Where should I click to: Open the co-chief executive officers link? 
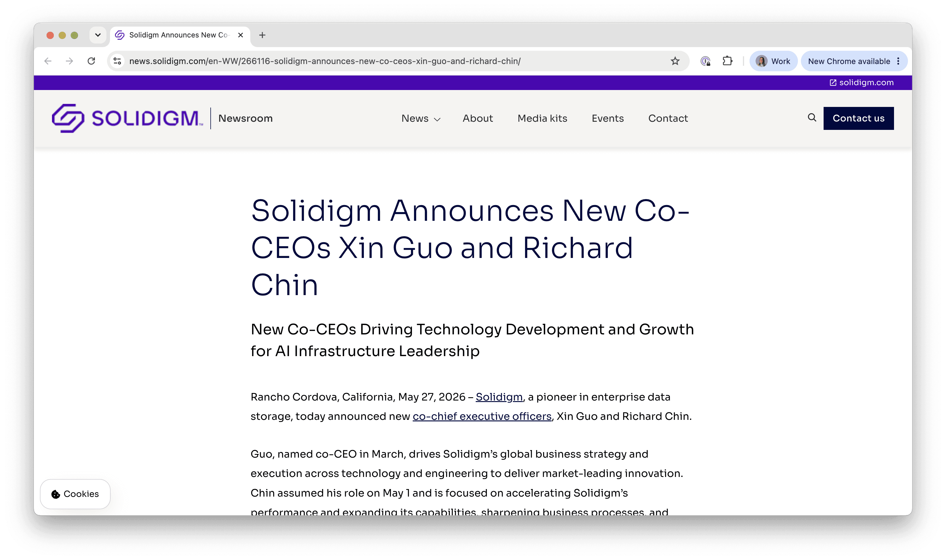(482, 416)
